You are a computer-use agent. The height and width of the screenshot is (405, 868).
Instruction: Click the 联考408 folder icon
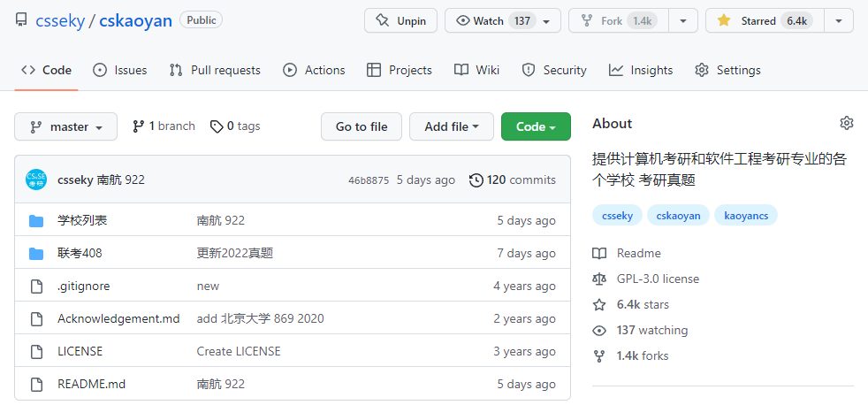(36, 254)
